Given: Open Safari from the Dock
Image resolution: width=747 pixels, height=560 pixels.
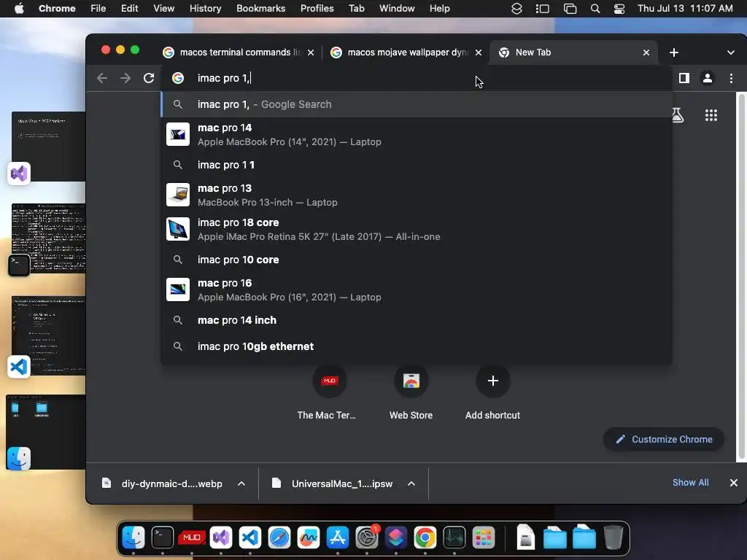Looking at the screenshot, I should pyautogui.click(x=279, y=537).
